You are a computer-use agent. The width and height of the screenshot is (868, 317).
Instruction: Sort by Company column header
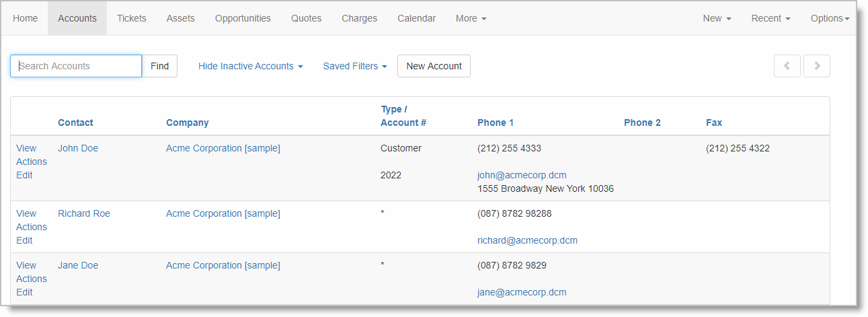(x=188, y=122)
